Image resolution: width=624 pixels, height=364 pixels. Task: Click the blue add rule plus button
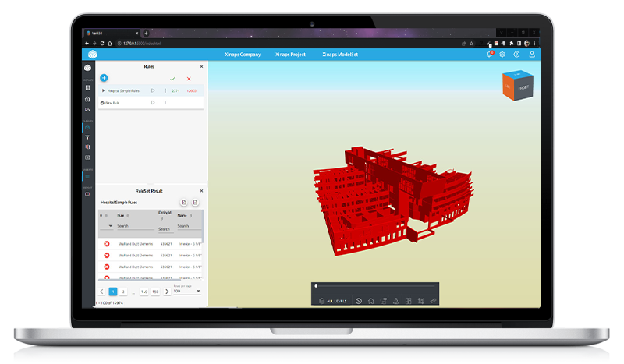[104, 78]
